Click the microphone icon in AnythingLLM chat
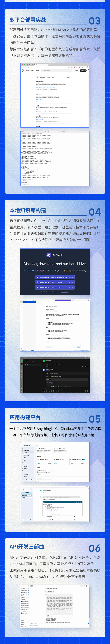 pyautogui.click(x=74, y=519)
